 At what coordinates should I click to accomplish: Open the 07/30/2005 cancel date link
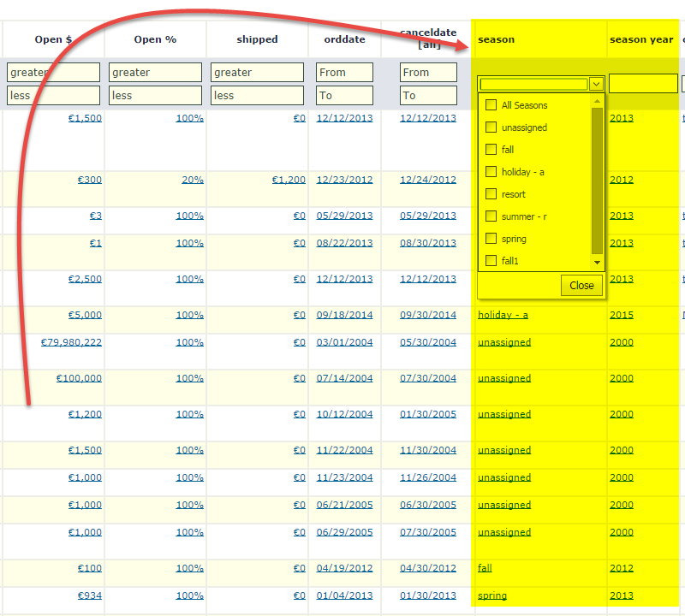click(428, 532)
